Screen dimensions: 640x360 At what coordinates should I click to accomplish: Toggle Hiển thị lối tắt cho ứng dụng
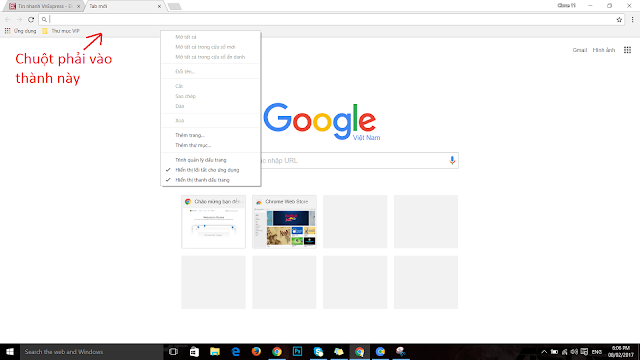coord(211,170)
